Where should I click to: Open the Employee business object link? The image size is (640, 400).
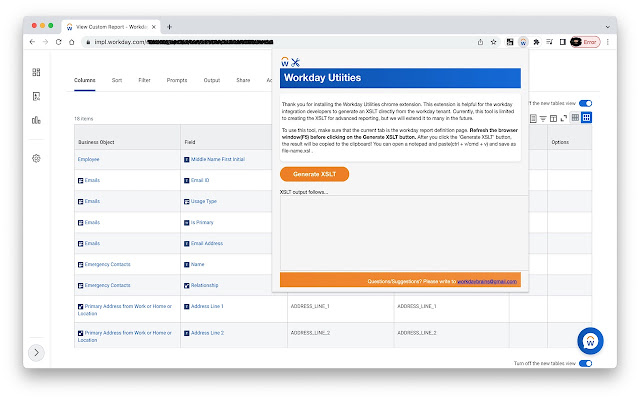click(88, 159)
